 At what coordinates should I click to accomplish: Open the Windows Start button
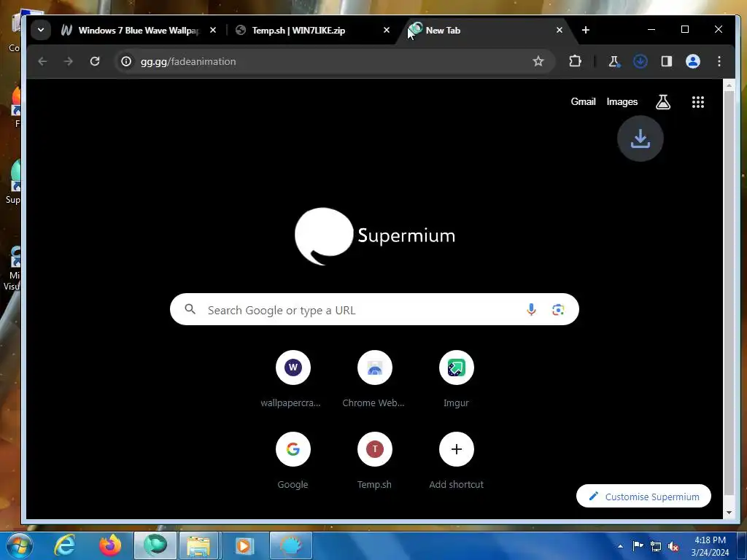pos(19,545)
